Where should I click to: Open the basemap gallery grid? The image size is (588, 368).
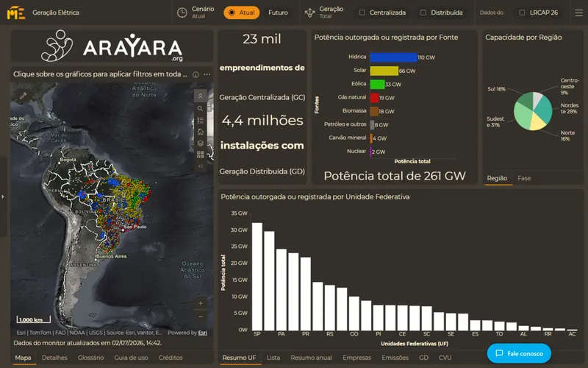[200, 155]
